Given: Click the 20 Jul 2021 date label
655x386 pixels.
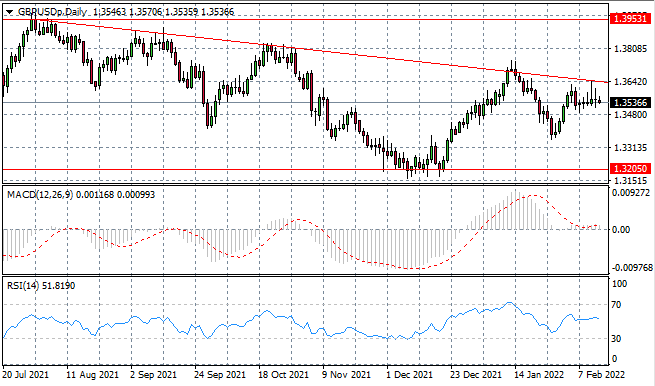Looking at the screenshot, I should point(26,375).
